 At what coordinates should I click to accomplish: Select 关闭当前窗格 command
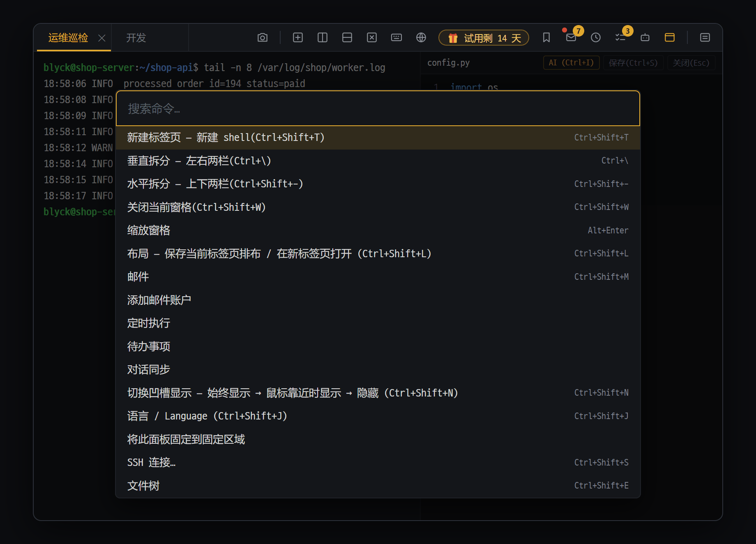point(378,207)
